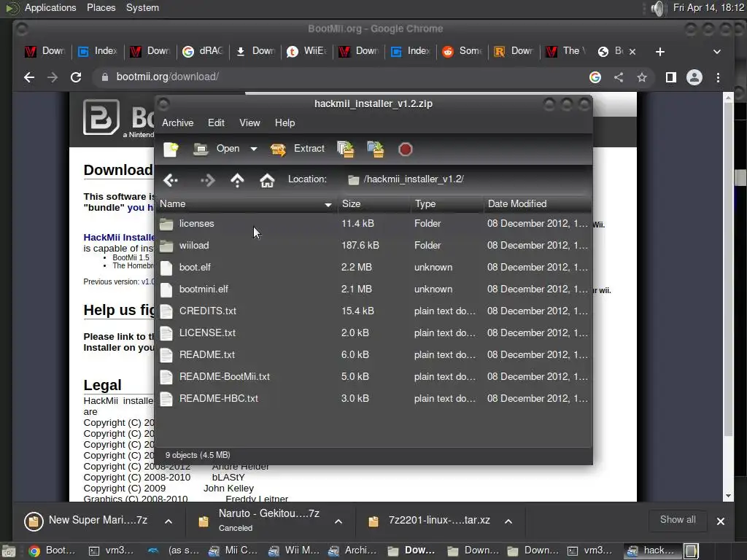Select the README-HBC.txt file
Image resolution: width=747 pixels, height=560 pixels.
(x=374, y=399)
